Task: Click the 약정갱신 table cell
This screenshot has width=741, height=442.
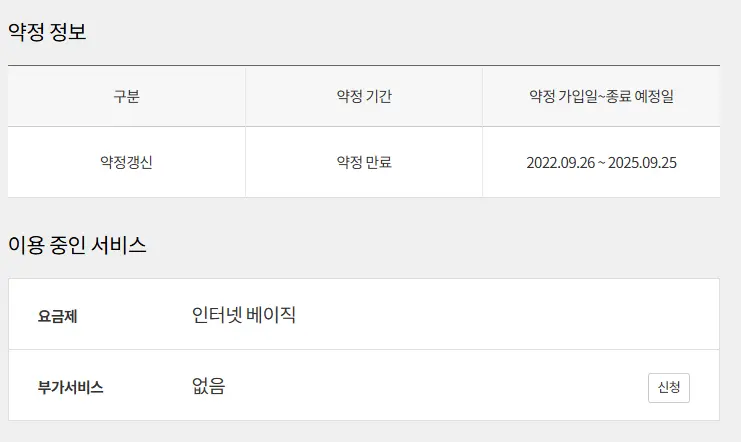Action: point(126,162)
